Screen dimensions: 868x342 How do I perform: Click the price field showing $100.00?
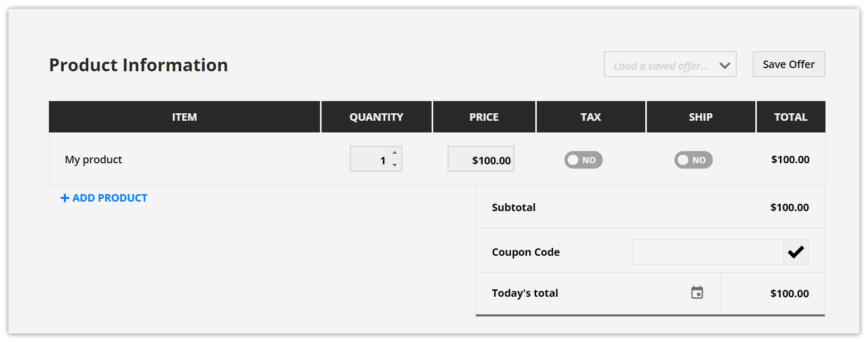[481, 159]
